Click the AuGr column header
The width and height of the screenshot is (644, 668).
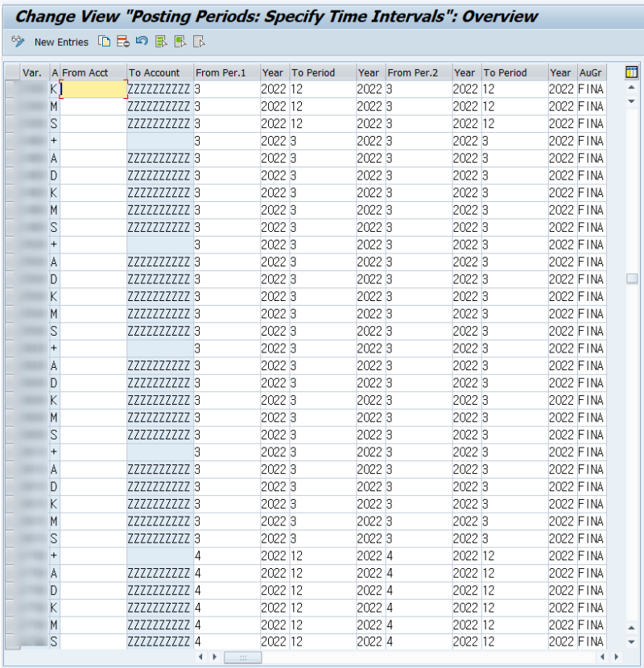click(x=592, y=73)
